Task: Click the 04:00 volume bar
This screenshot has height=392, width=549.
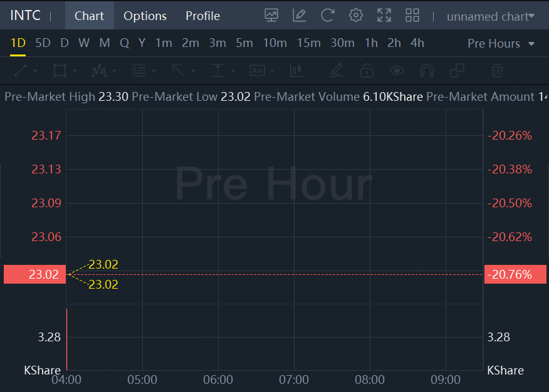Action: (66, 338)
